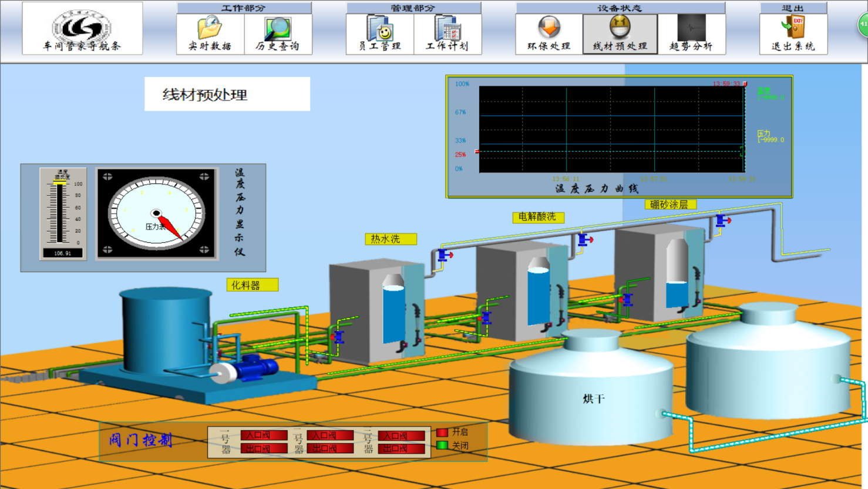This screenshot has height=489, width=868.
Task: Open 历史查询 history query page
Action: pos(278,34)
